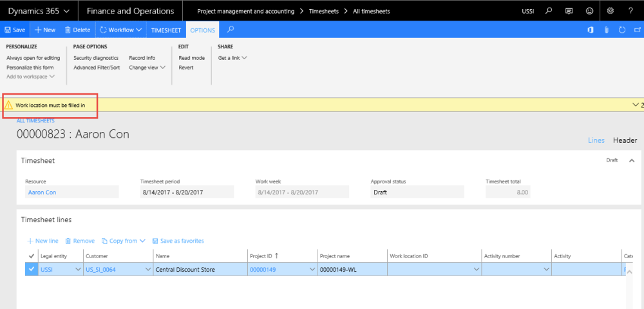Click the Approval status field
This screenshot has height=309, width=644.
tap(417, 192)
